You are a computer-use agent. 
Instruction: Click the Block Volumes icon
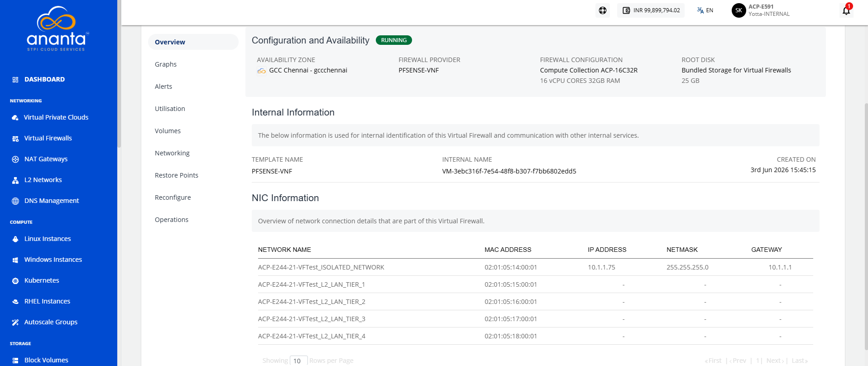(15, 361)
